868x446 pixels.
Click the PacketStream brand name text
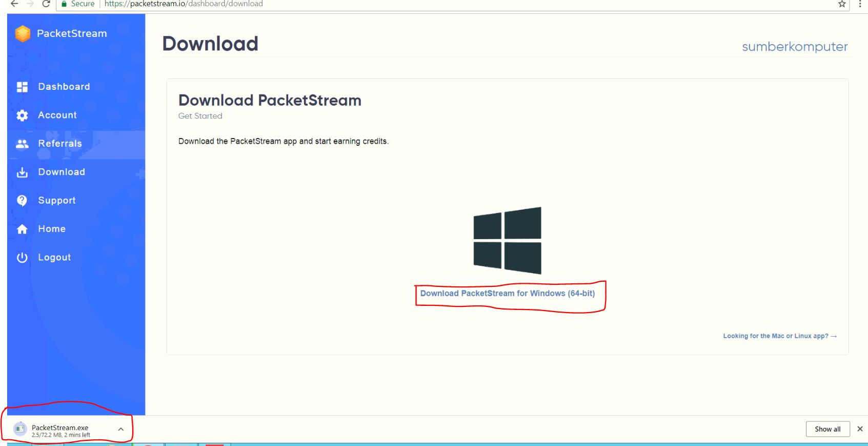click(x=72, y=33)
